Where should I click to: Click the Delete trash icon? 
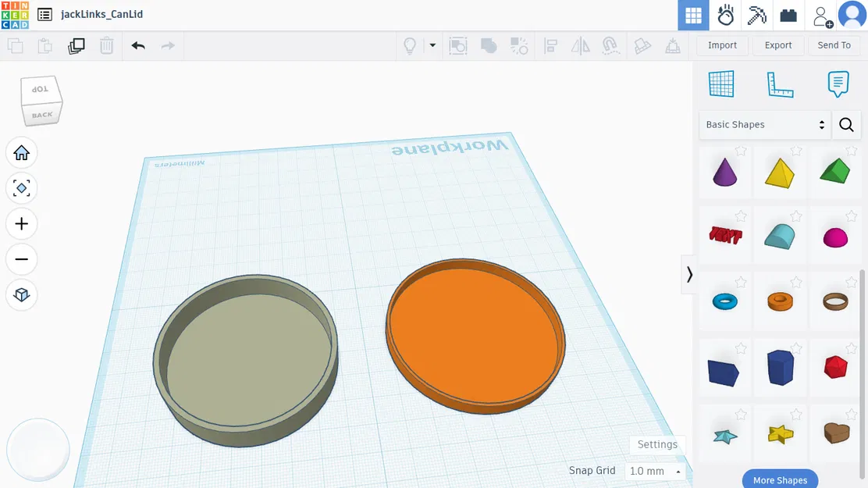[106, 46]
